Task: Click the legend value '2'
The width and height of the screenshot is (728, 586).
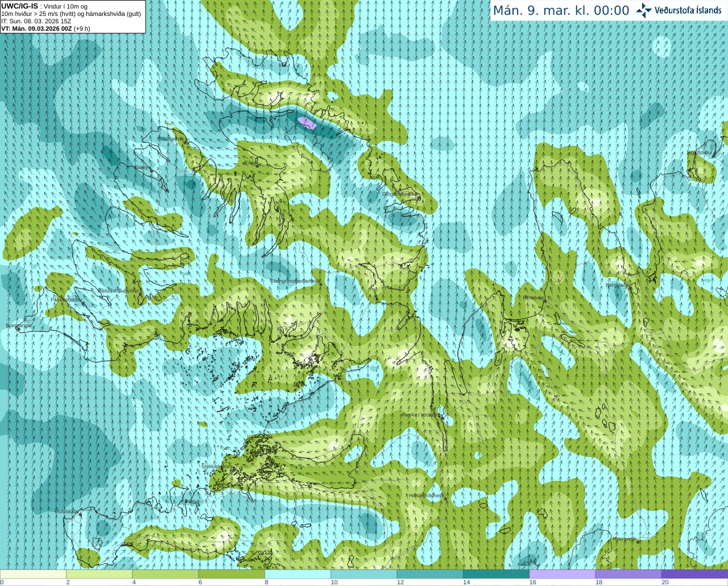Action: pyautogui.click(x=68, y=582)
